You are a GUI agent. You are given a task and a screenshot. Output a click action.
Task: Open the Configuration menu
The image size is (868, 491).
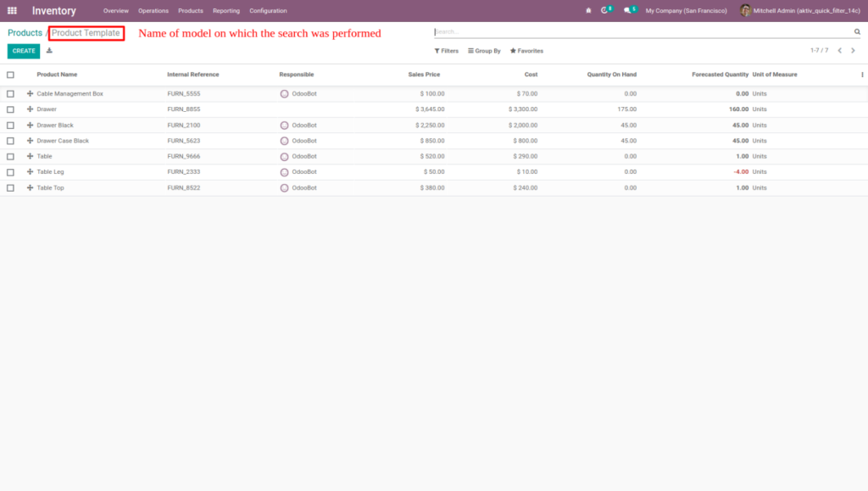coord(268,10)
